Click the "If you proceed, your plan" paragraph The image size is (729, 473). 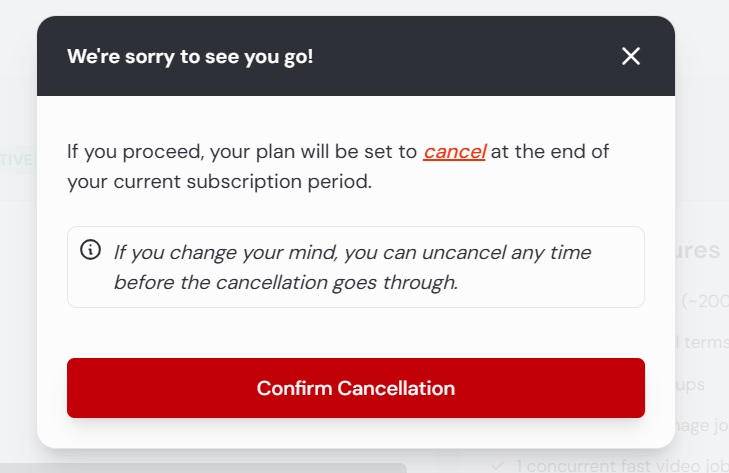(338, 167)
